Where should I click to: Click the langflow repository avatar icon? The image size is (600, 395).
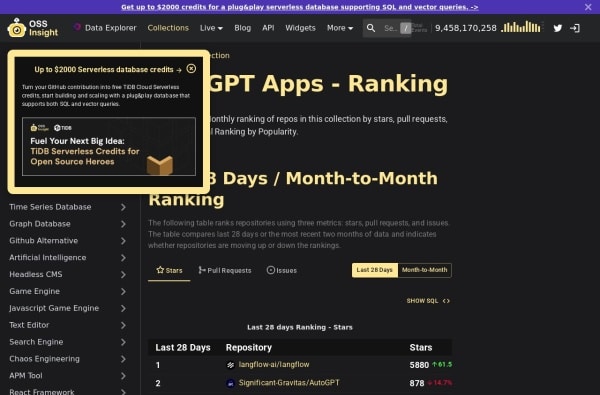coord(230,365)
